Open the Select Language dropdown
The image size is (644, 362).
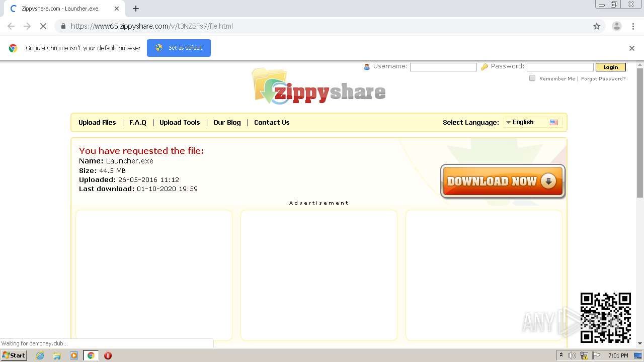pos(533,122)
